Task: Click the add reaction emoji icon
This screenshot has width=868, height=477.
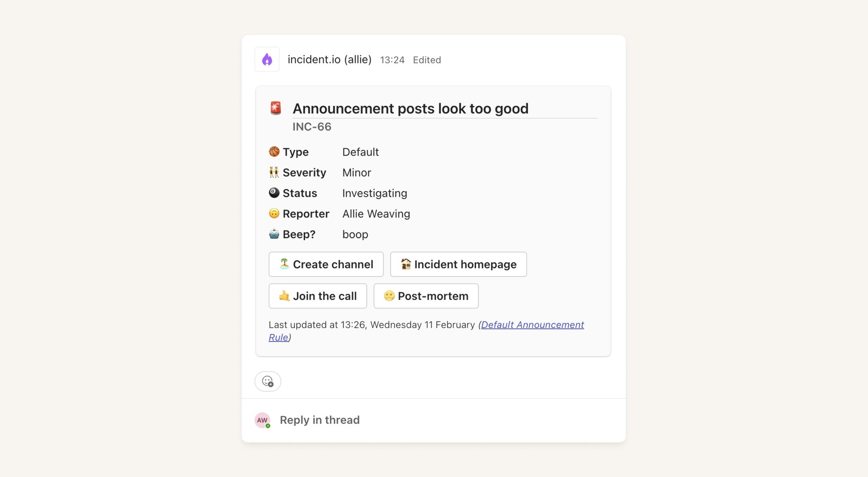Action: pos(268,381)
